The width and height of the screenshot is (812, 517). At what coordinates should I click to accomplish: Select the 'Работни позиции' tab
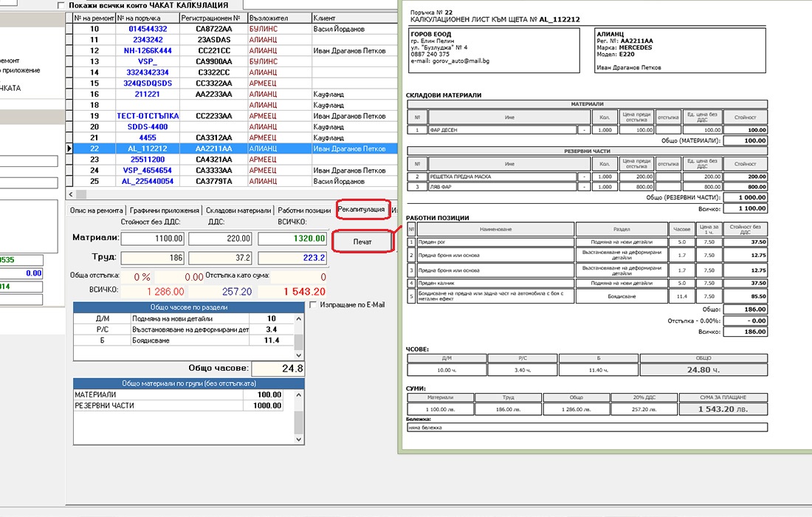pyautogui.click(x=304, y=210)
